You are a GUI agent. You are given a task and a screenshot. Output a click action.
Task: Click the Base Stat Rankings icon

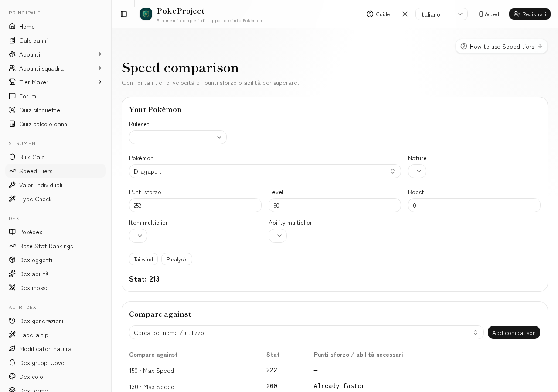point(12,246)
